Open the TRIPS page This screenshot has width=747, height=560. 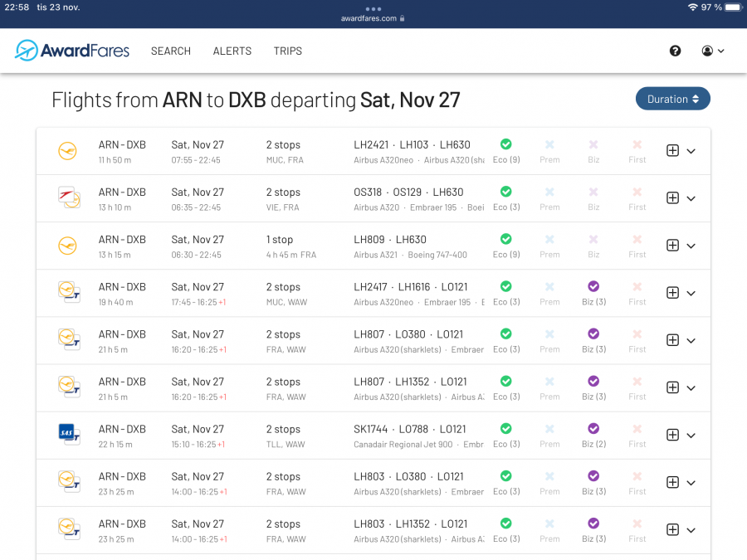tap(288, 51)
